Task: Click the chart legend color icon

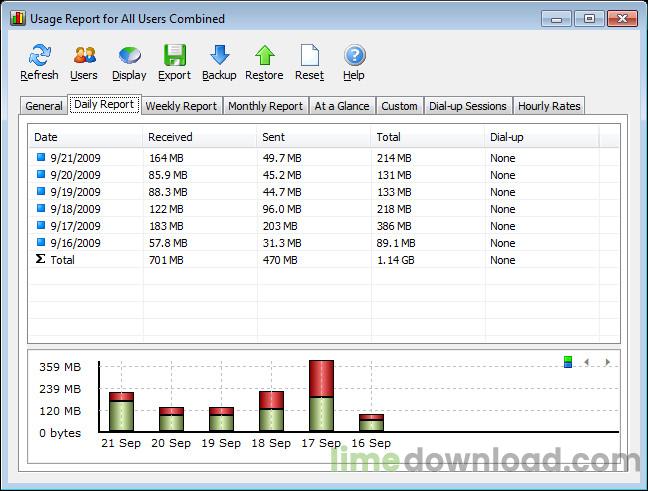Action: 568,362
